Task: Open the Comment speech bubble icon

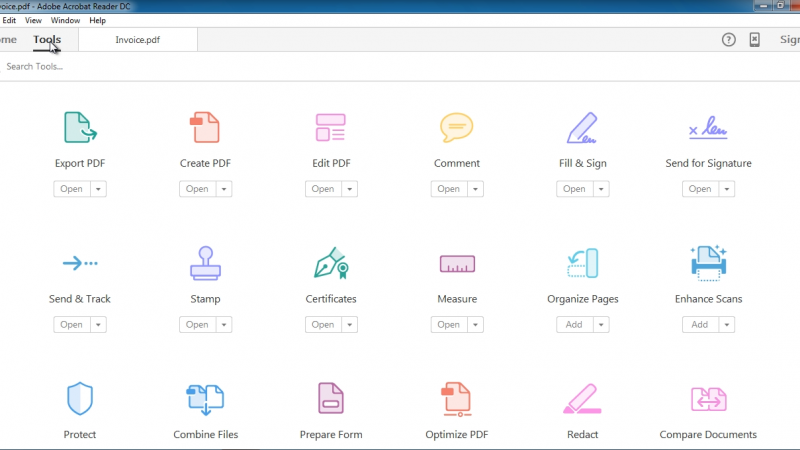Action: click(x=456, y=128)
